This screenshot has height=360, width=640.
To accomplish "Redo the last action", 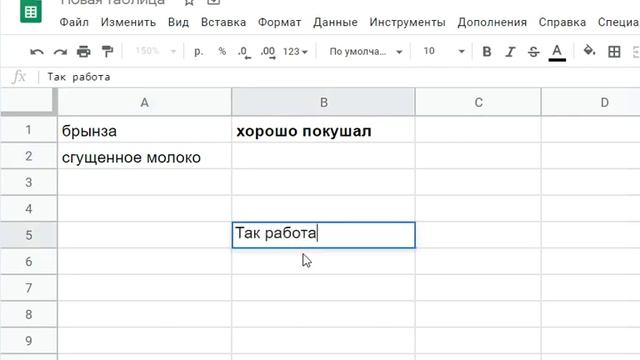I will 60,52.
